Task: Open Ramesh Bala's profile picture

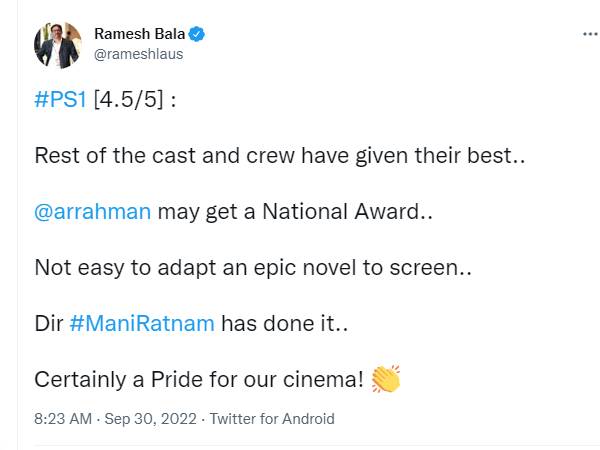Action: tap(57, 44)
